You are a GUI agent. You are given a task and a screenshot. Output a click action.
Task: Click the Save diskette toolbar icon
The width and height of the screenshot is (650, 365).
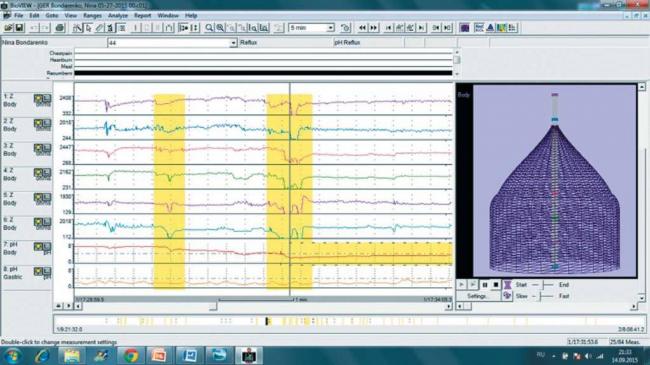click(x=19, y=28)
